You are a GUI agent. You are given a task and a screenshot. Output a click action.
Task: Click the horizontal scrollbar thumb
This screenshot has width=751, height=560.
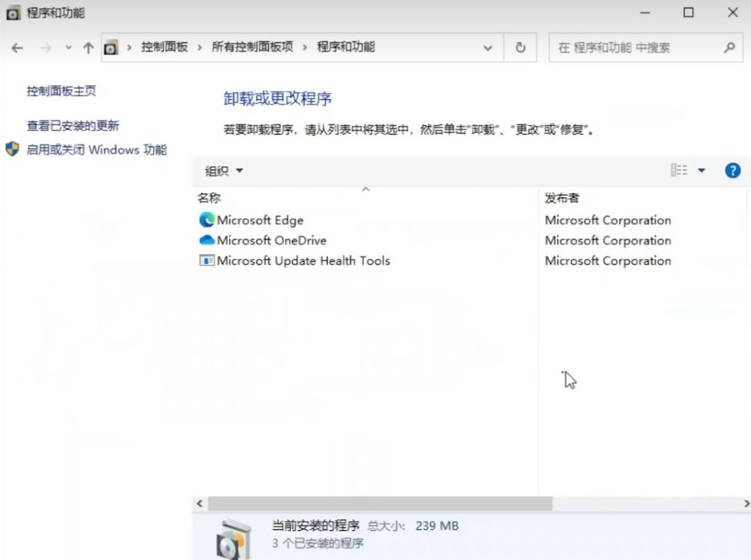click(x=380, y=504)
